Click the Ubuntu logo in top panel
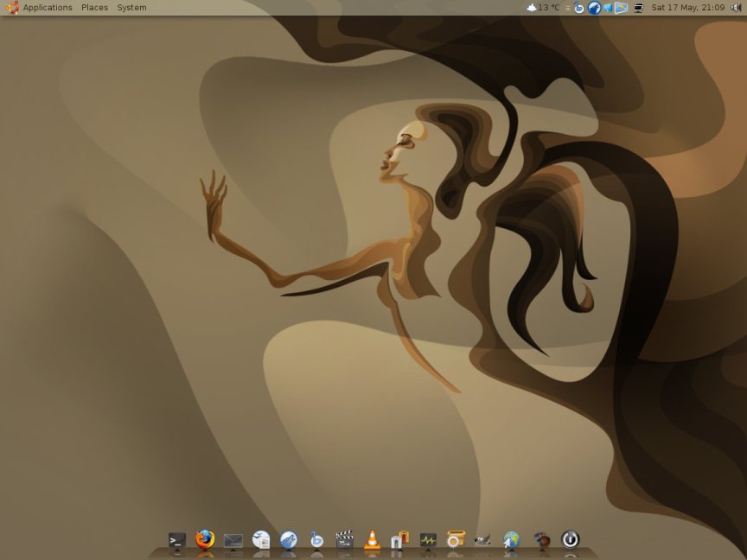 [12, 7]
